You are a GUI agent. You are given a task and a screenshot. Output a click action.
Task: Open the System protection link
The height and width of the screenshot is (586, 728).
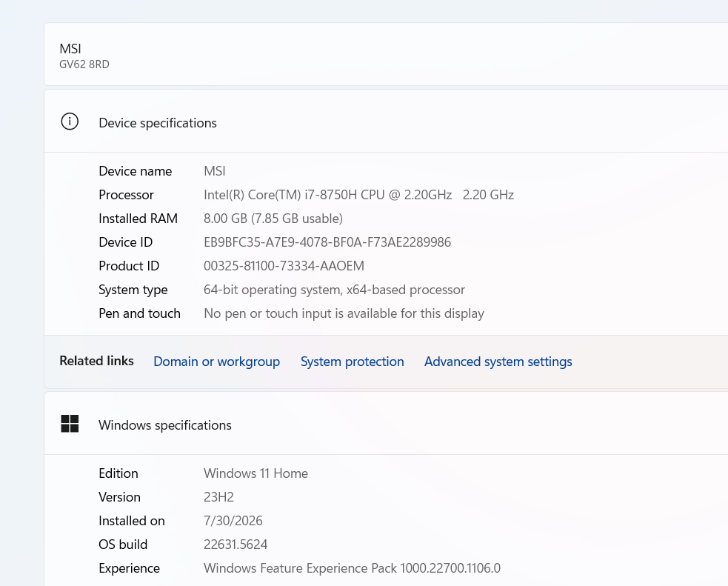click(x=352, y=362)
